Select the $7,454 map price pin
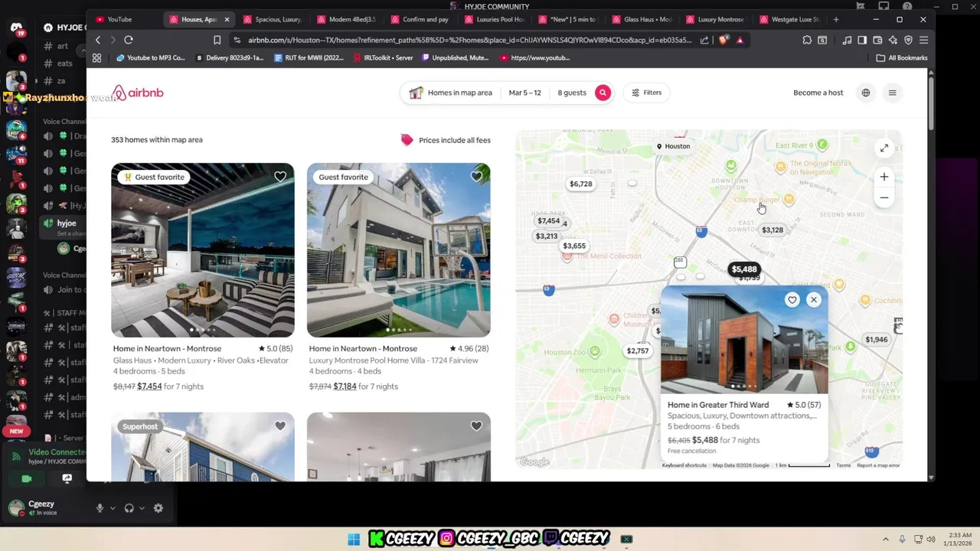Image resolution: width=980 pixels, height=551 pixels. tap(548, 220)
